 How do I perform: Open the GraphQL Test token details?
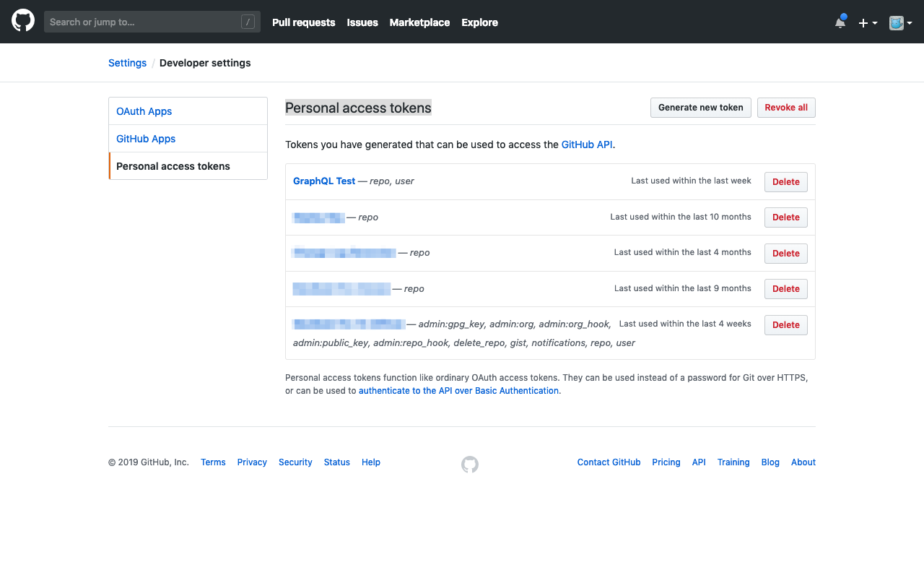pos(323,181)
